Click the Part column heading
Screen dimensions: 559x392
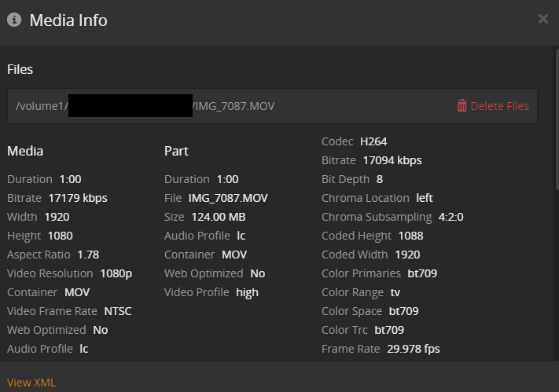pyautogui.click(x=176, y=151)
